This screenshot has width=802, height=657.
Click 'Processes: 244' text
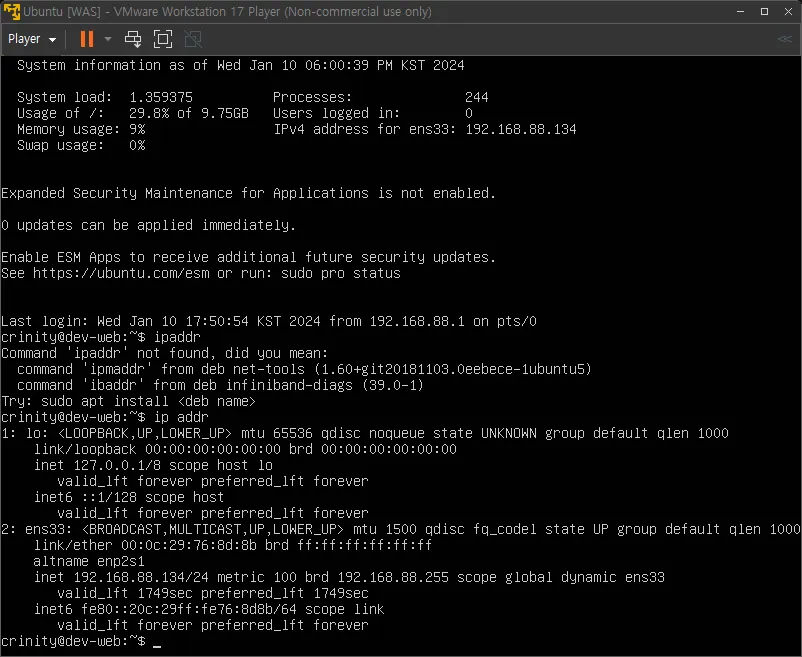click(x=381, y=97)
